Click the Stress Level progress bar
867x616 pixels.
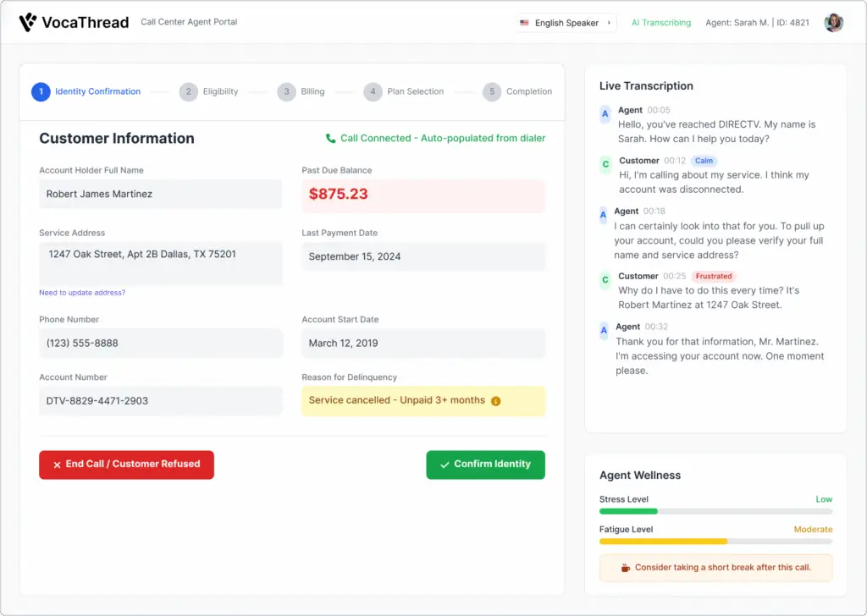715,512
